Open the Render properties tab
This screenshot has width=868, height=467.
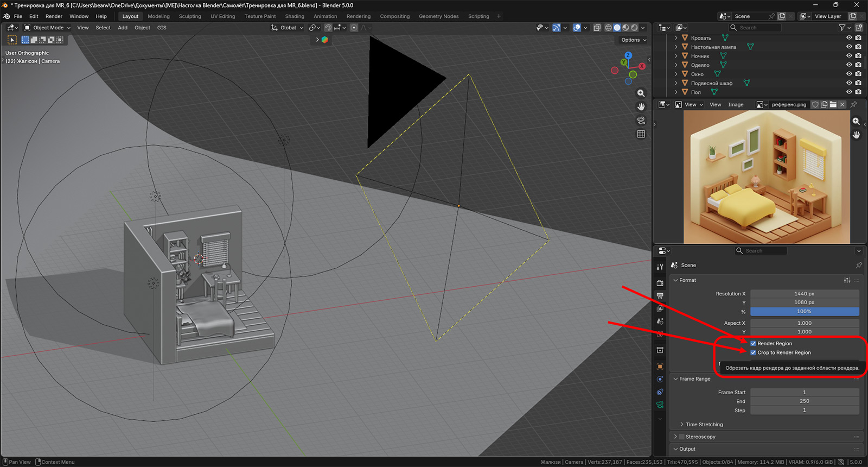(x=660, y=283)
